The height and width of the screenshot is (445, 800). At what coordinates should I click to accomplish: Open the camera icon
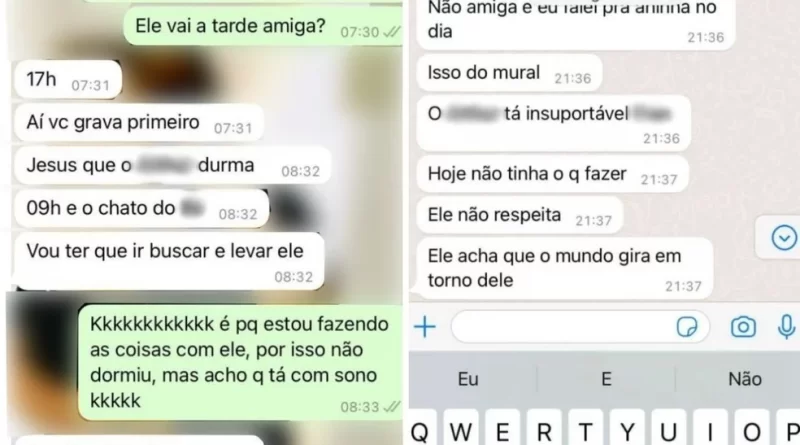point(743,327)
